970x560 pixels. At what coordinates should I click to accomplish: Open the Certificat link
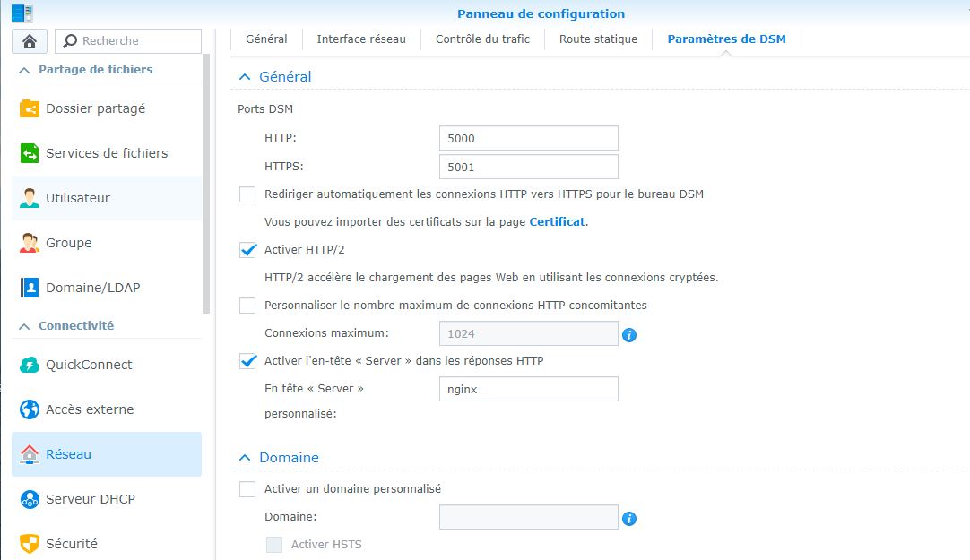557,221
